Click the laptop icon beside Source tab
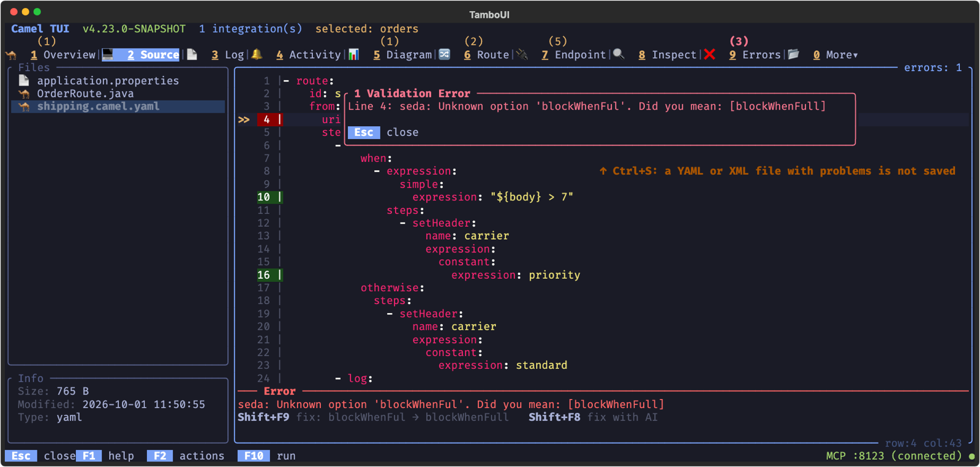This screenshot has height=467, width=980. (108, 55)
